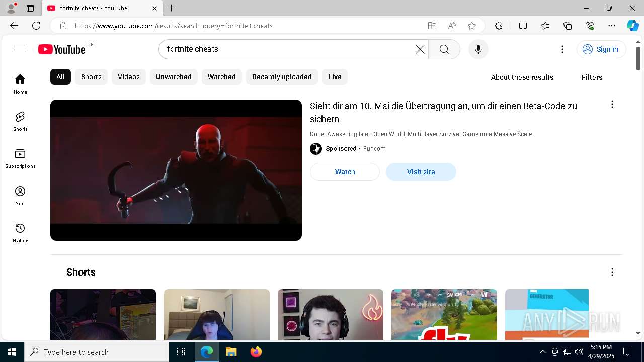Click page scrollbar down arrow
Viewport: 644px width, 362px height.
638,333
